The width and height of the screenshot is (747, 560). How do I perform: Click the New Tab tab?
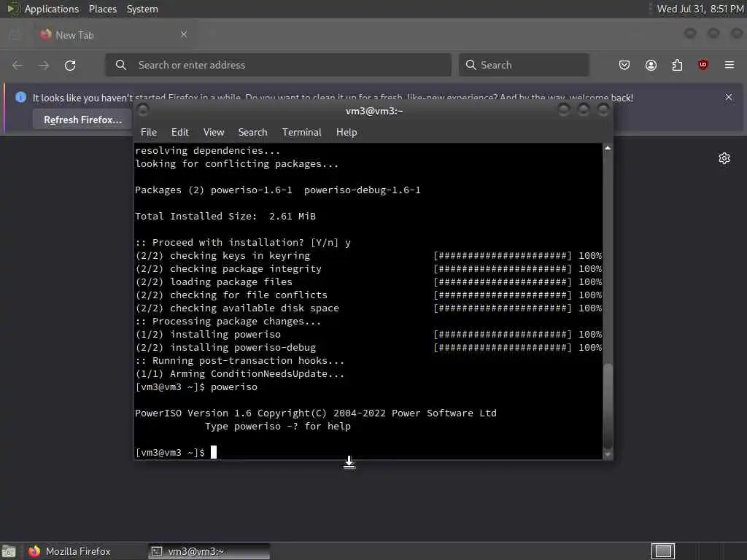point(115,35)
